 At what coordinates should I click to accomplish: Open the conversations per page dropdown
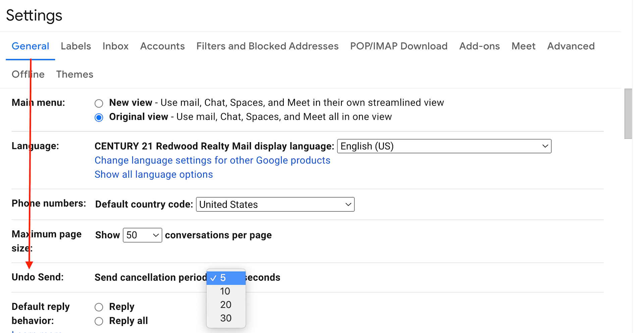coord(142,235)
